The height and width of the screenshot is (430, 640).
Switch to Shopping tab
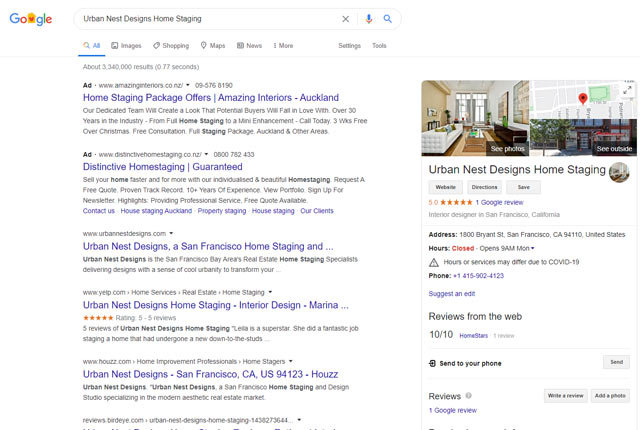pos(171,46)
